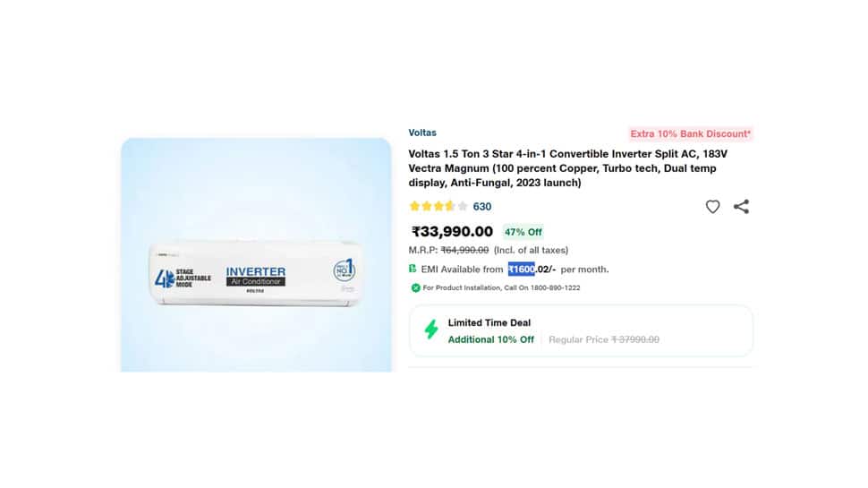Click the 47% Off badge
This screenshot has height=488, width=868.
click(x=523, y=232)
